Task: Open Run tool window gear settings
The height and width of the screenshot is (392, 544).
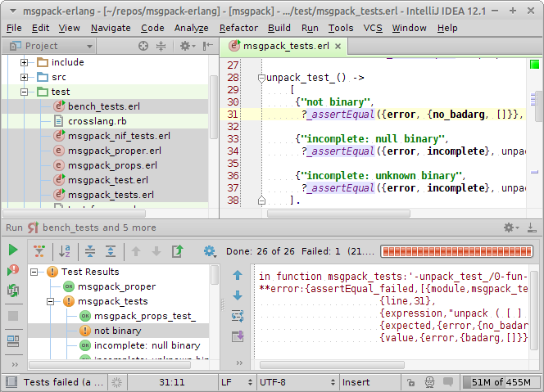Action: 511,228
